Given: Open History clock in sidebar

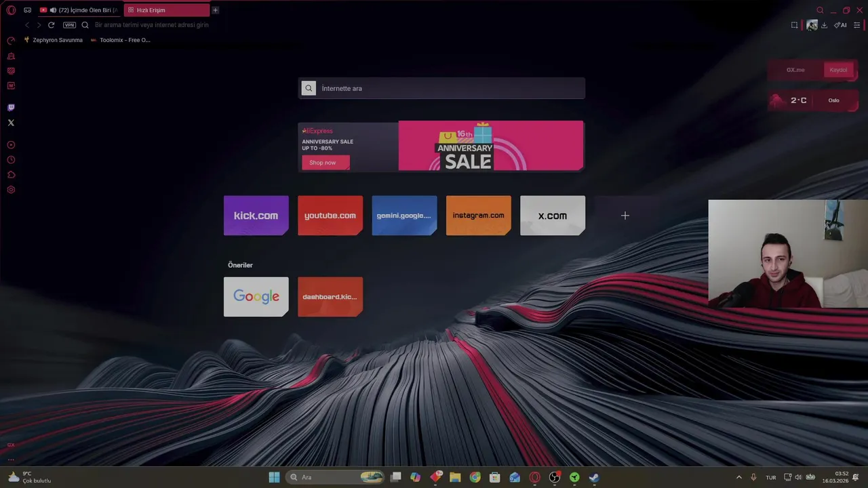Looking at the screenshot, I should [x=11, y=160].
